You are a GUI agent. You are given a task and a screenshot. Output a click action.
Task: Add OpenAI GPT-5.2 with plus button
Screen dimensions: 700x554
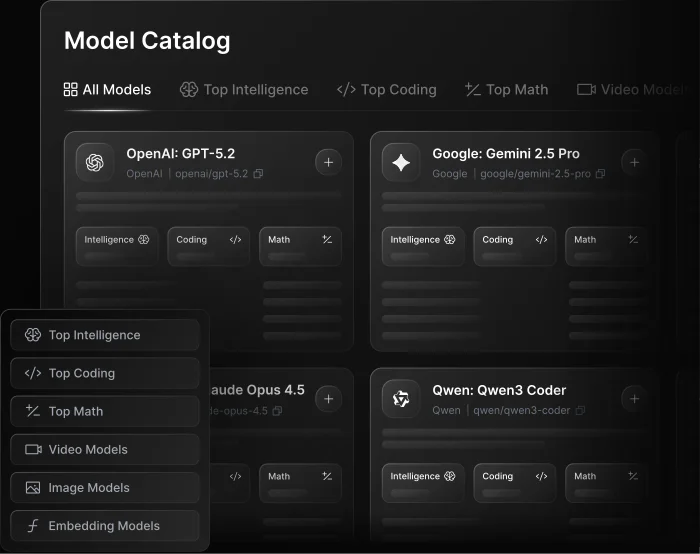point(328,162)
